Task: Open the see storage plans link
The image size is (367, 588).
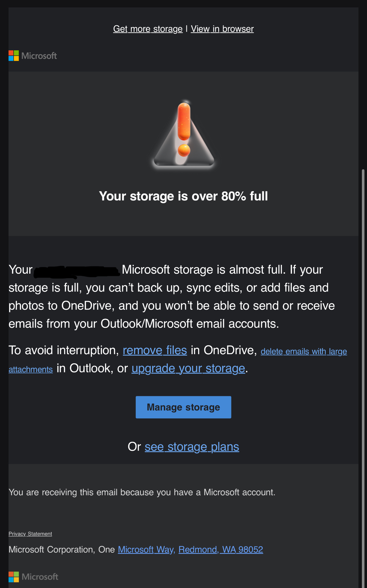Action: 192,447
